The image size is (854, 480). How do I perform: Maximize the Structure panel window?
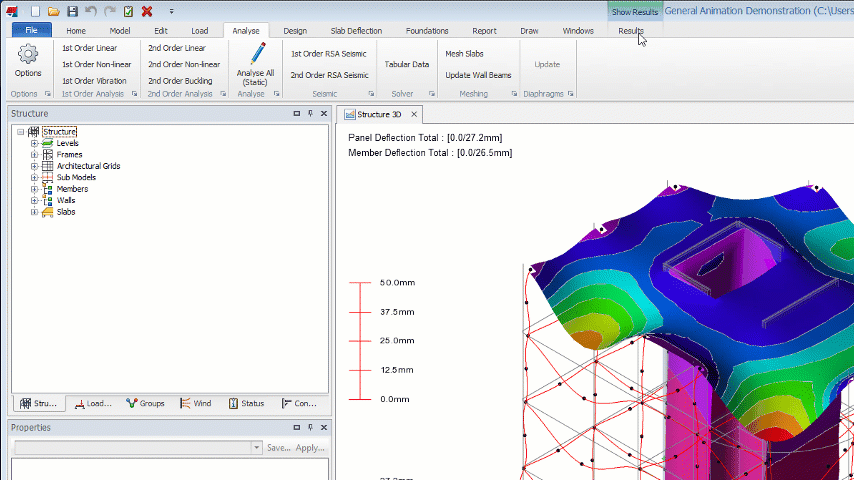pos(297,114)
